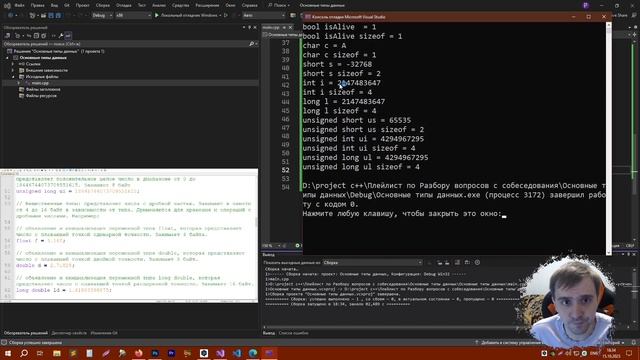This screenshot has width=640, height=360.
Task: Open the Auto combo box in toolbar
Action: pyautogui.click(x=264, y=15)
